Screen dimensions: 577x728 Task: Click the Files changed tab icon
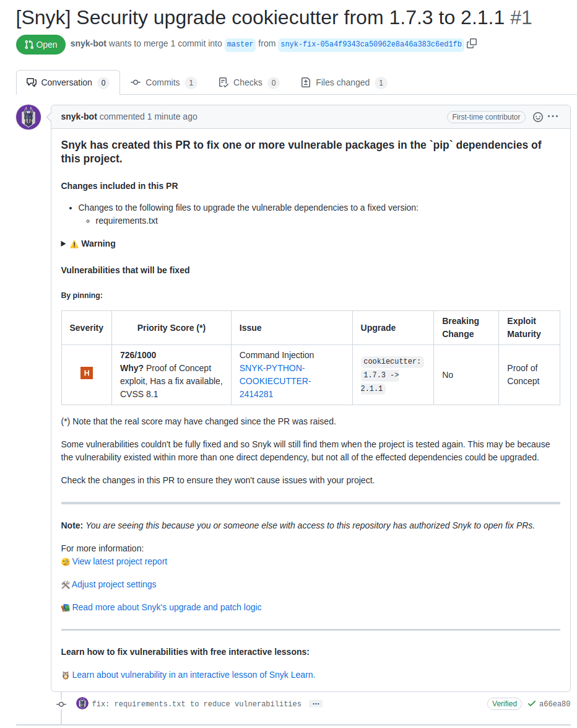click(306, 82)
